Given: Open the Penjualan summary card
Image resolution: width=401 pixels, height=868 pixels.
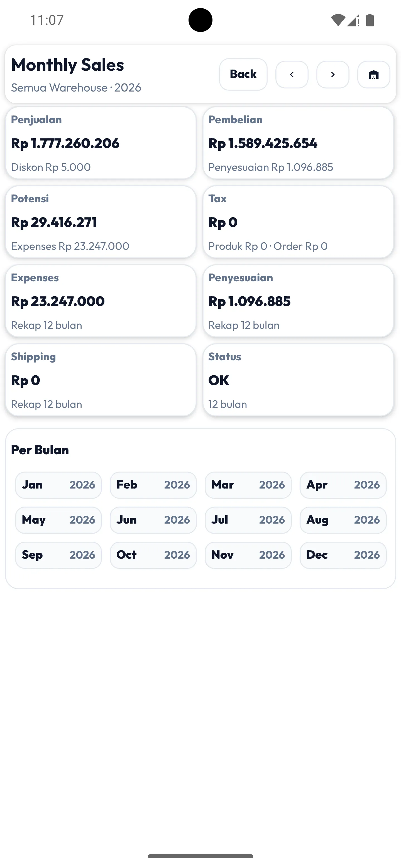Looking at the screenshot, I should click(x=101, y=143).
